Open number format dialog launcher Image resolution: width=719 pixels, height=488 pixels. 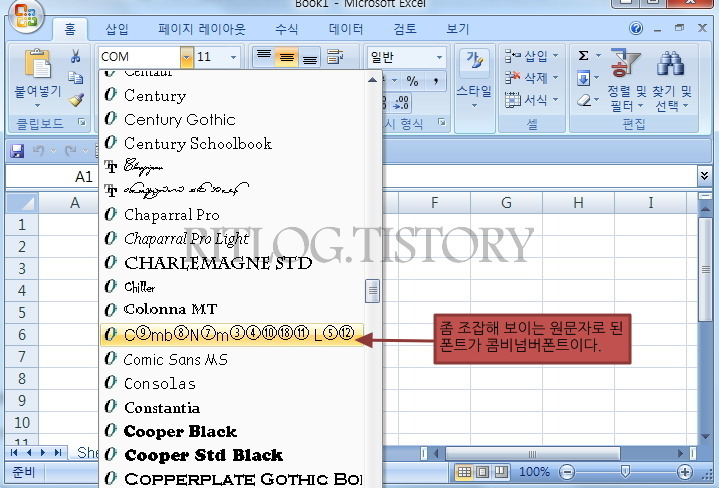click(x=441, y=122)
